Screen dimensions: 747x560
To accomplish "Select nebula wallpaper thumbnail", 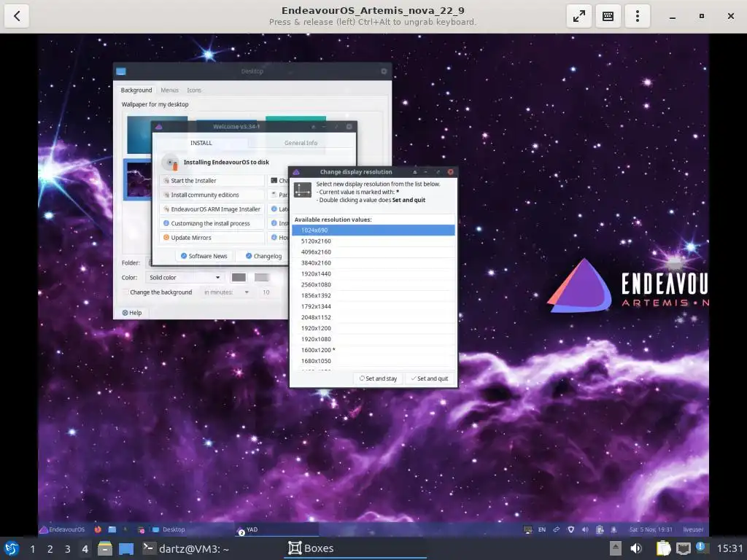I will 139,179.
